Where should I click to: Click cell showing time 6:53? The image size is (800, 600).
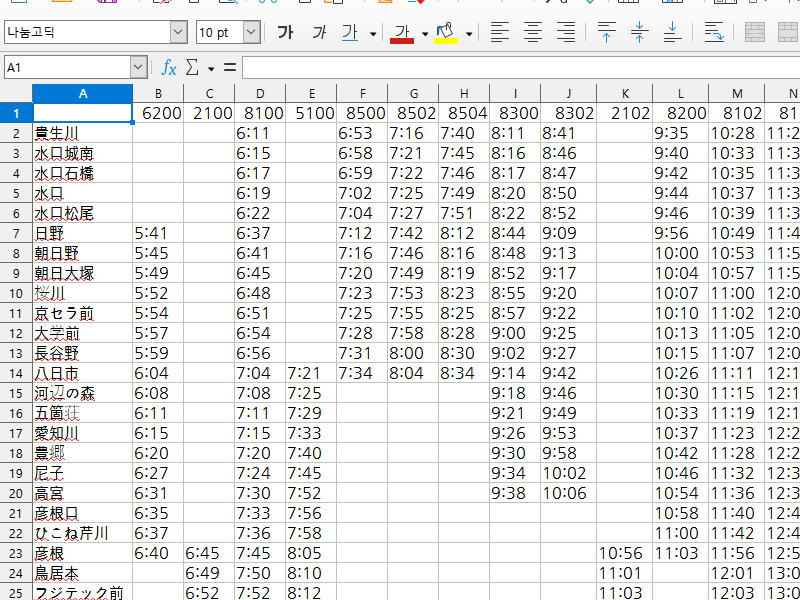[x=362, y=133]
